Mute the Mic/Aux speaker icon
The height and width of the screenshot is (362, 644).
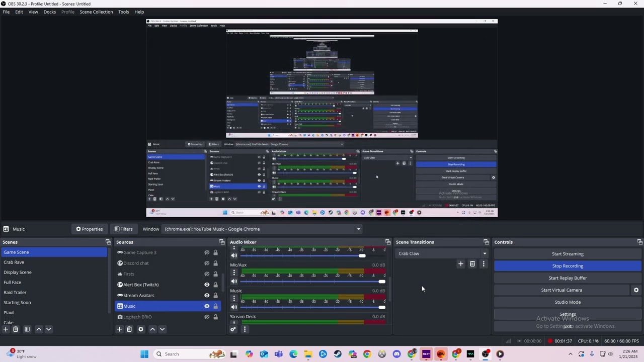pos(234,282)
